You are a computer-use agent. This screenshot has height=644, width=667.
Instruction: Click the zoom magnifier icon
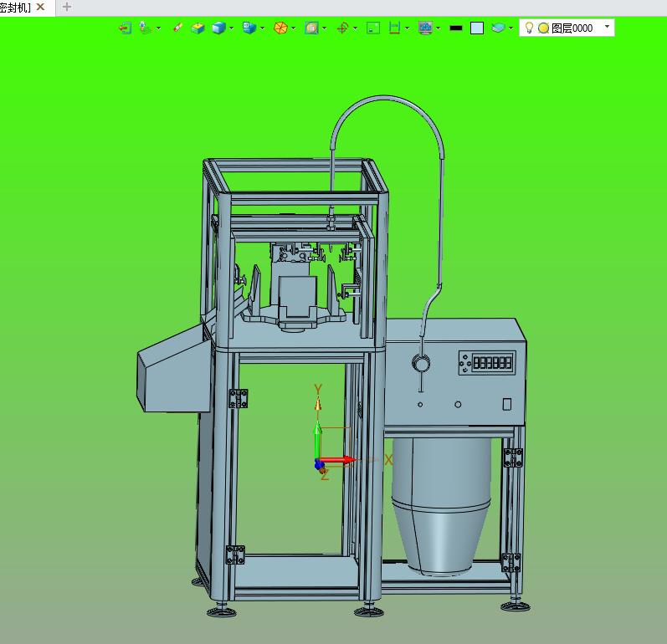click(312, 28)
